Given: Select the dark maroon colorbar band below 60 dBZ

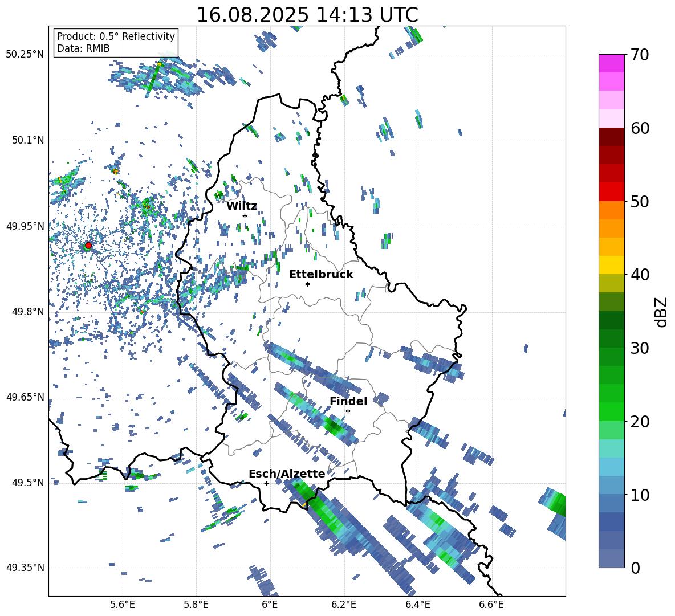Looking at the screenshot, I should pos(611,137).
